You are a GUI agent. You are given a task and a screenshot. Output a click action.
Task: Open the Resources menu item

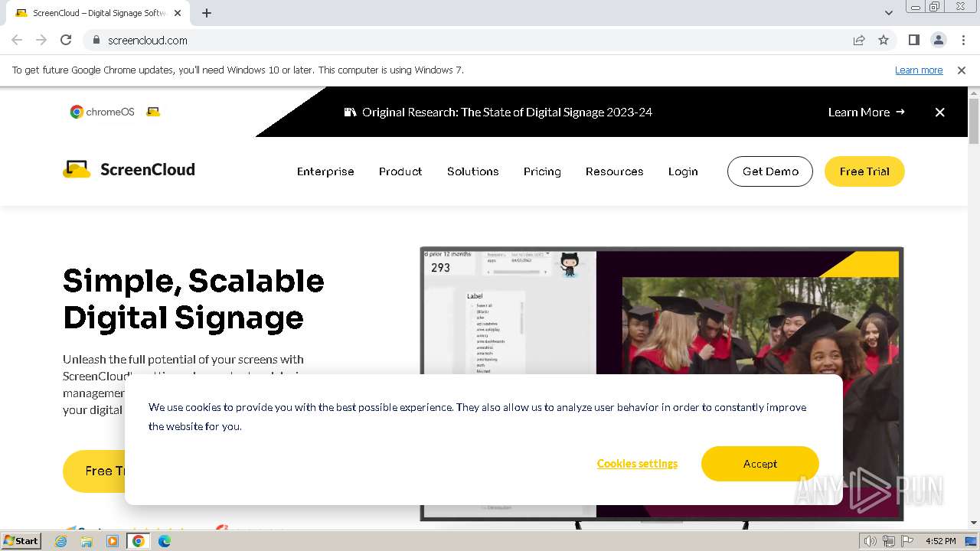click(614, 171)
